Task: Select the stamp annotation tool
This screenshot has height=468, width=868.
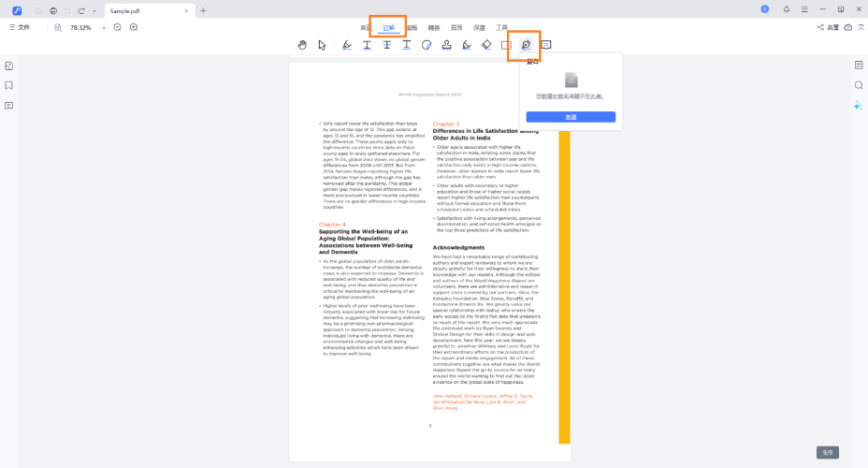Action: [x=446, y=45]
